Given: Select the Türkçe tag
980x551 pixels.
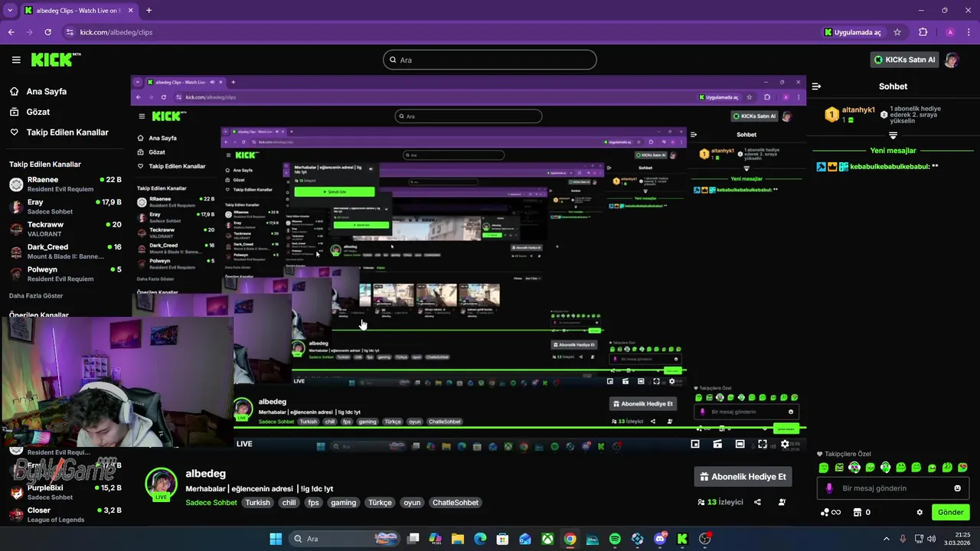Looking at the screenshot, I should pyautogui.click(x=380, y=503).
